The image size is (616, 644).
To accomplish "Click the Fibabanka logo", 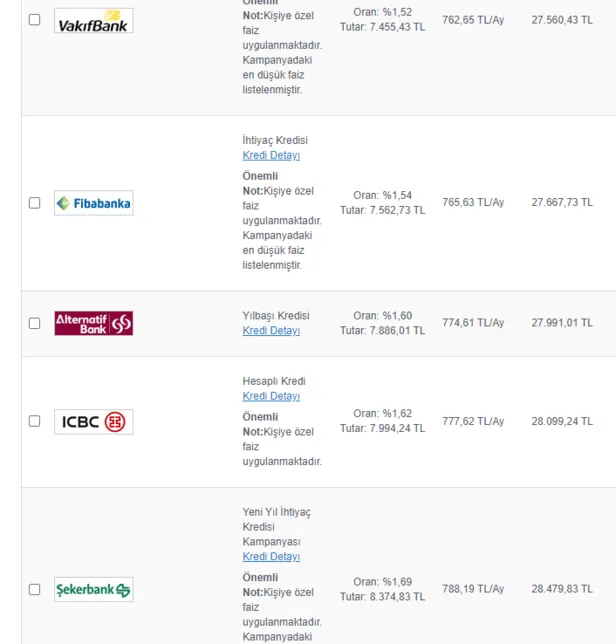I will click(x=93, y=203).
